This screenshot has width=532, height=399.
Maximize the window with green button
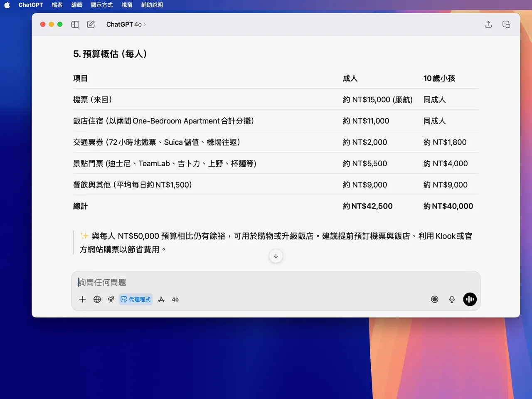(60, 25)
